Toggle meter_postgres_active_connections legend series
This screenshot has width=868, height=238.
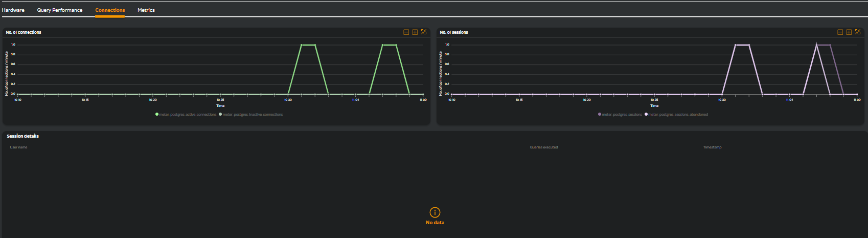tap(187, 115)
